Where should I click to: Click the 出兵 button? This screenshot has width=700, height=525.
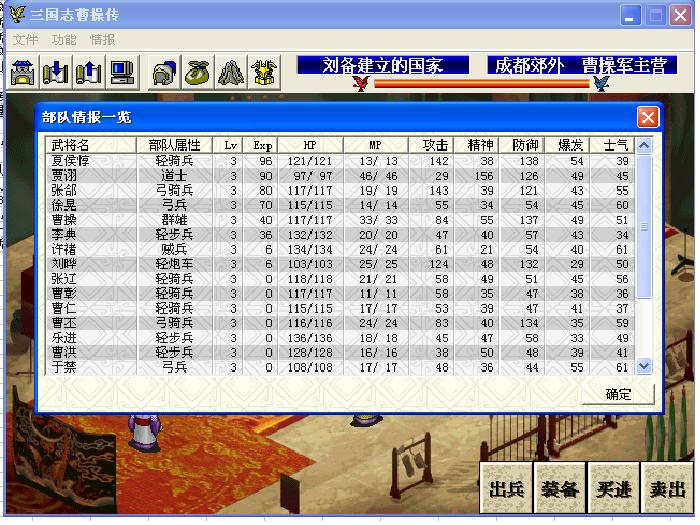click(x=506, y=488)
